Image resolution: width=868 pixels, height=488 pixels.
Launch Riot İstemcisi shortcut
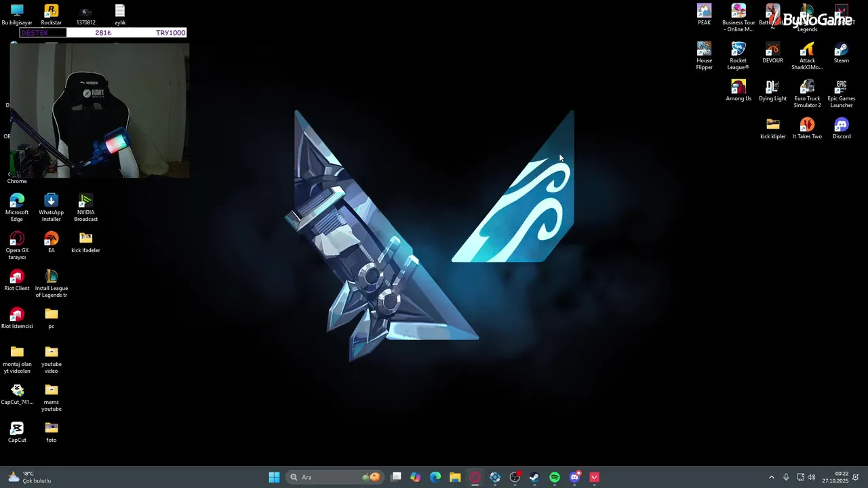17,318
